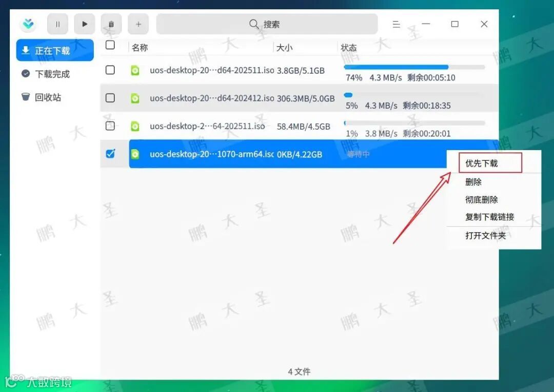This screenshot has height=392, width=554.
Task: Select file name uos-desktop-2···64-202511.iso
Action: tap(207, 126)
